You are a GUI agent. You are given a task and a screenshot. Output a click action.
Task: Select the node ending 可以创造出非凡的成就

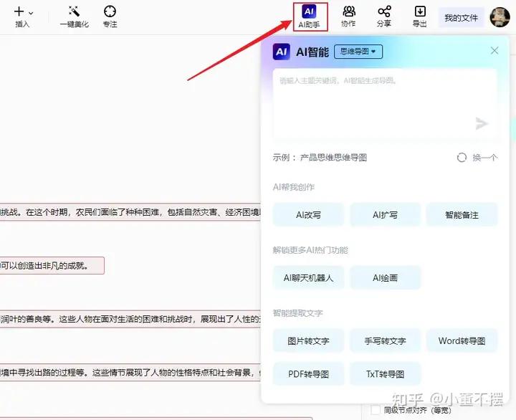point(52,266)
